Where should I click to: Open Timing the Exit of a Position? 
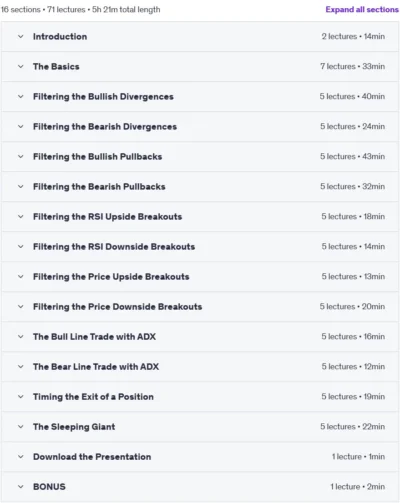click(x=200, y=397)
